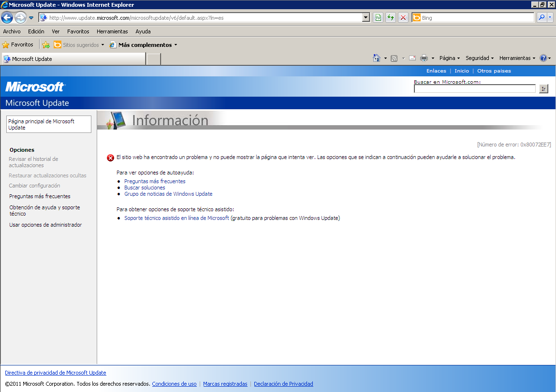Print the page with printer icon

click(424, 58)
